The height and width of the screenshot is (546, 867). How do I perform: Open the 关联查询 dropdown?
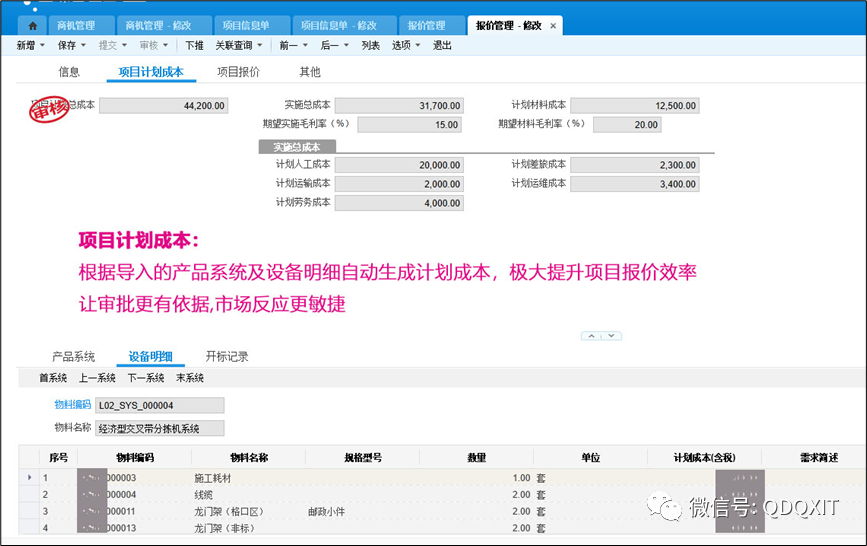click(239, 45)
